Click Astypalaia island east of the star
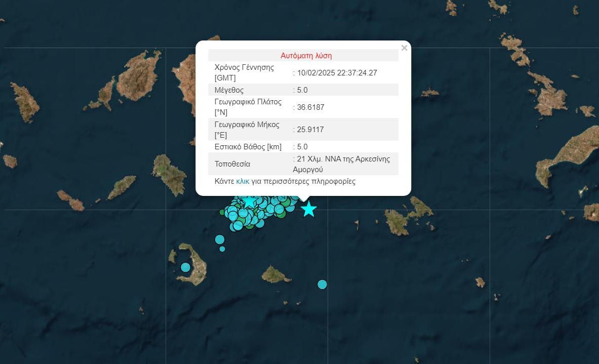The image size is (599, 364). pos(408,216)
